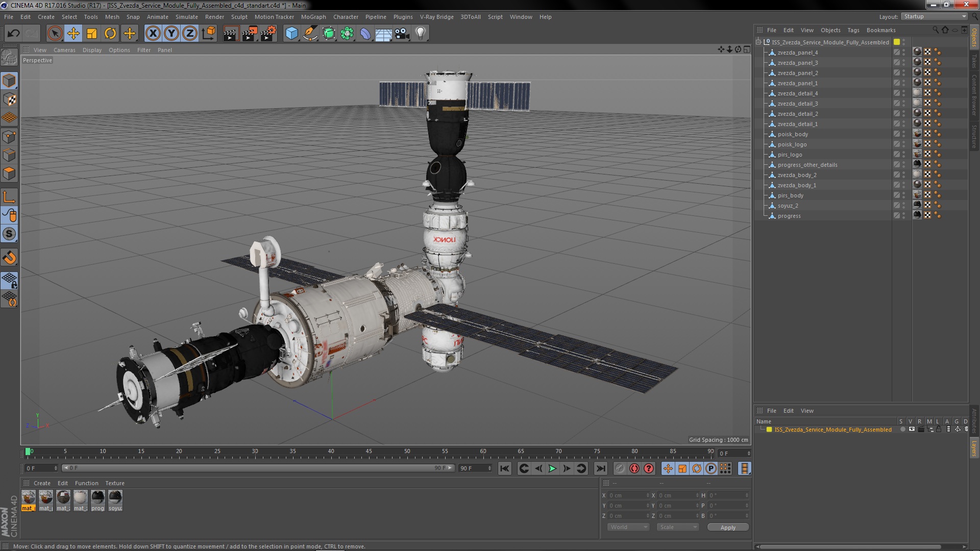Select the prog material thumbnail

point(97,500)
